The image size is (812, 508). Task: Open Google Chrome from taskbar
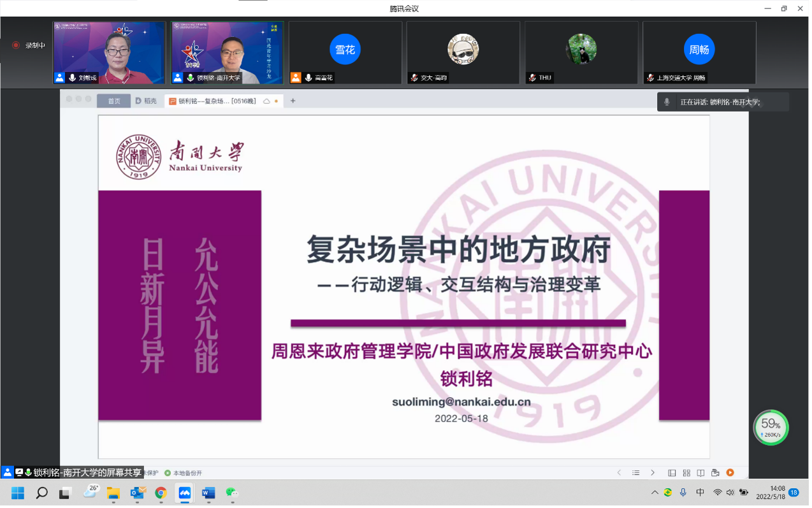[x=161, y=493]
